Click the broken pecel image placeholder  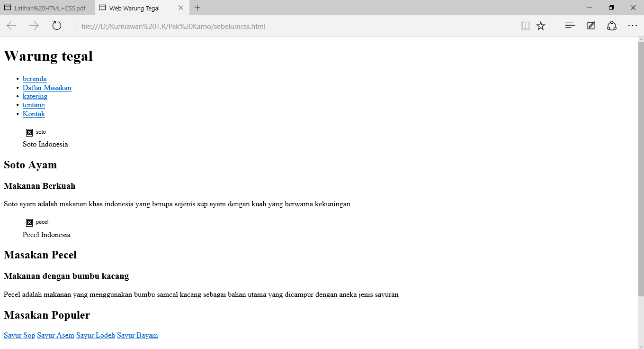29,222
